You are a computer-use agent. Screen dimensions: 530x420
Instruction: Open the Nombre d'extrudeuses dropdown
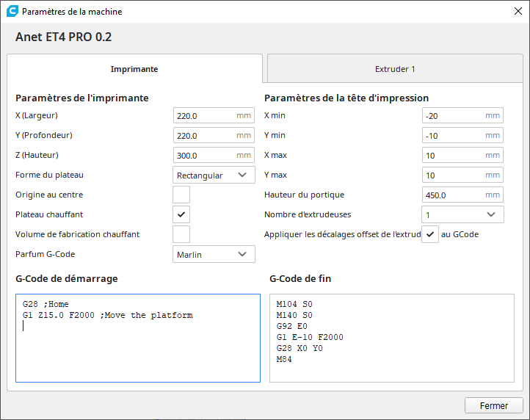(x=462, y=214)
